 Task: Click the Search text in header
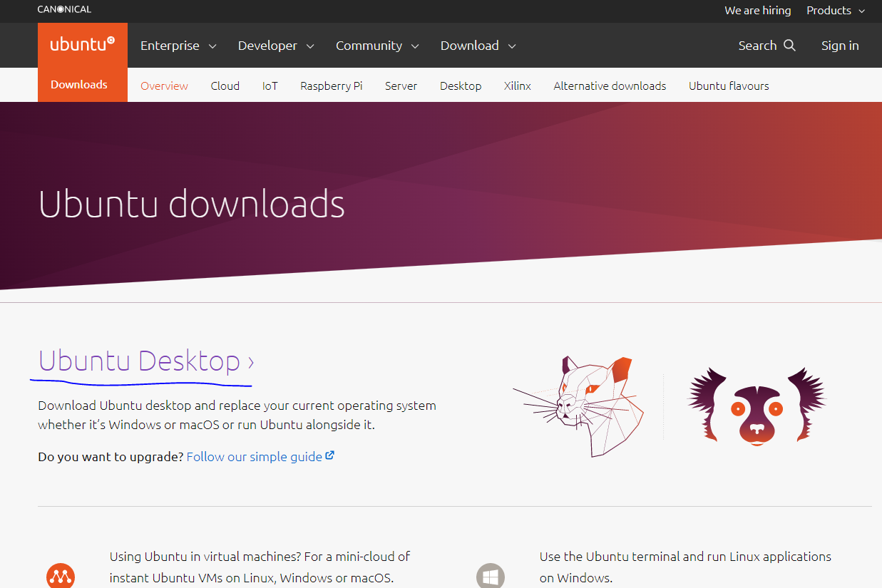click(x=757, y=46)
